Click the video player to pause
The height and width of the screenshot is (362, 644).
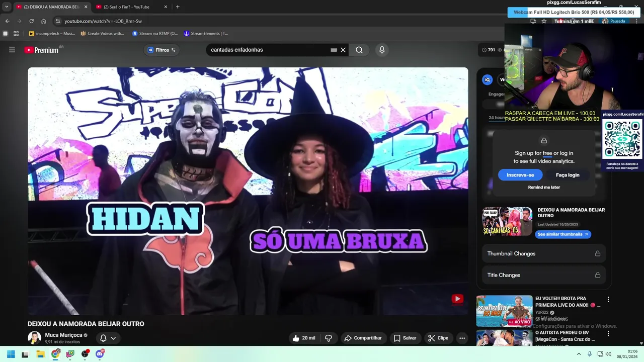(x=248, y=191)
